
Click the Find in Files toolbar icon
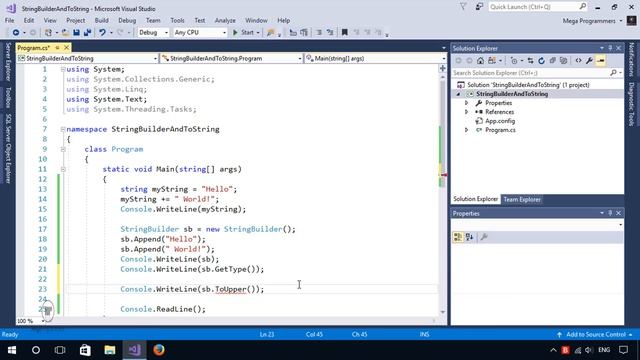coord(270,32)
